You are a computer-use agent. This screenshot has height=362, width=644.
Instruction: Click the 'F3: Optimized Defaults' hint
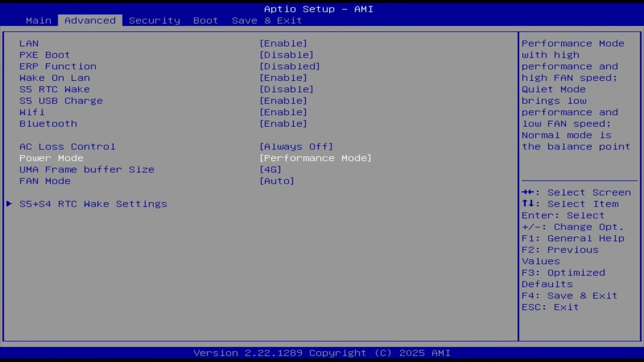tap(563, 278)
